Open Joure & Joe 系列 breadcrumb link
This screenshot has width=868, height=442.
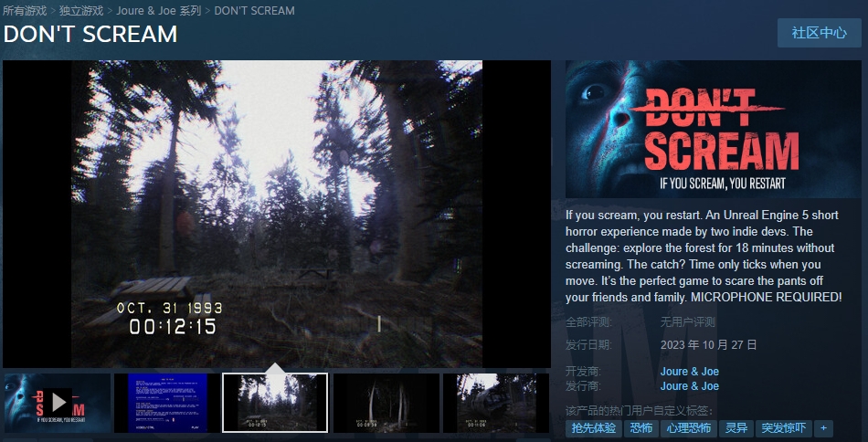coord(158,10)
